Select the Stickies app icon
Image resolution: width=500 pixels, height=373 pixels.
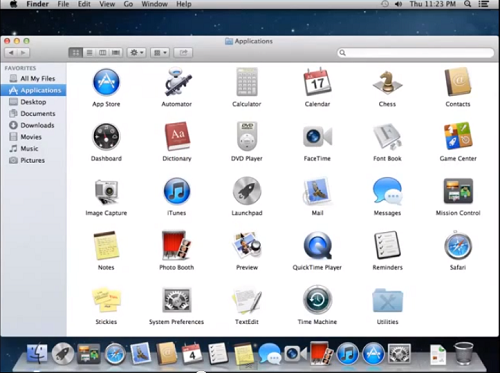[x=106, y=300]
